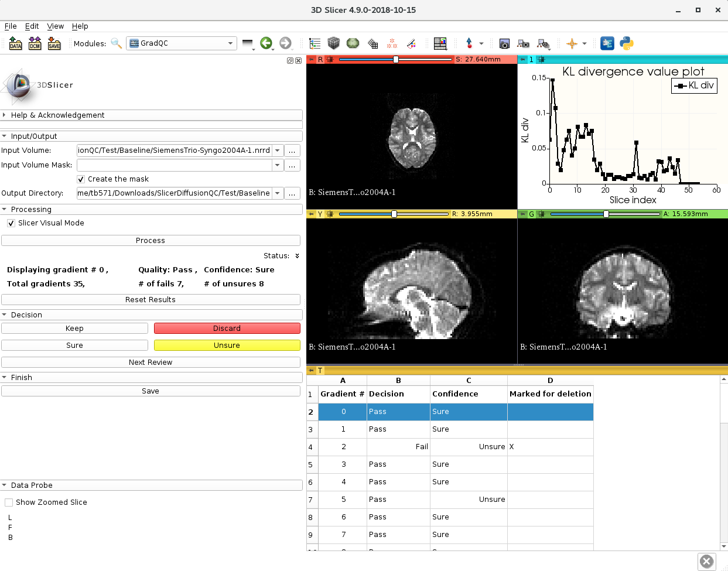This screenshot has height=571, width=728.
Task: Click the red slice view pin icon
Action: [312, 60]
